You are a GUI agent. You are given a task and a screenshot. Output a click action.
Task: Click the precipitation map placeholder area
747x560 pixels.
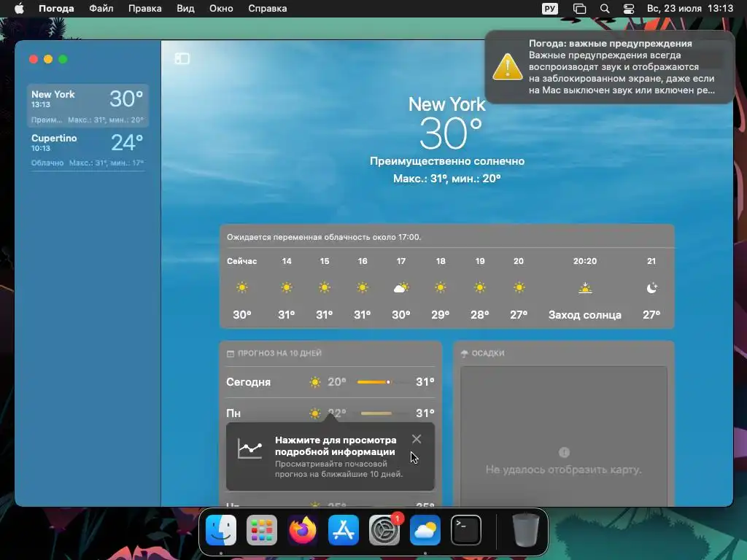[x=564, y=436]
